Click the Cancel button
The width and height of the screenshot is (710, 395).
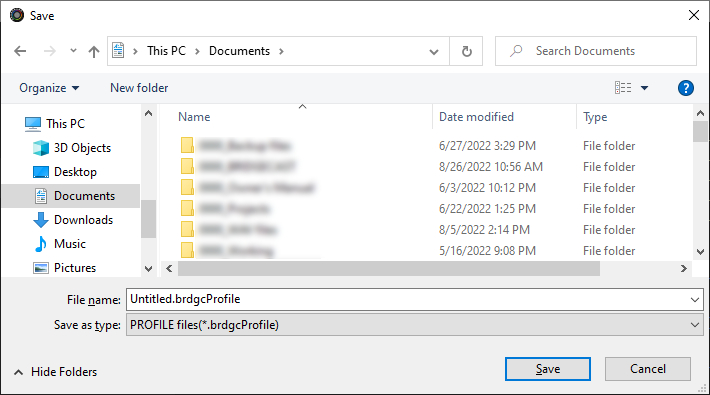pyautogui.click(x=648, y=369)
